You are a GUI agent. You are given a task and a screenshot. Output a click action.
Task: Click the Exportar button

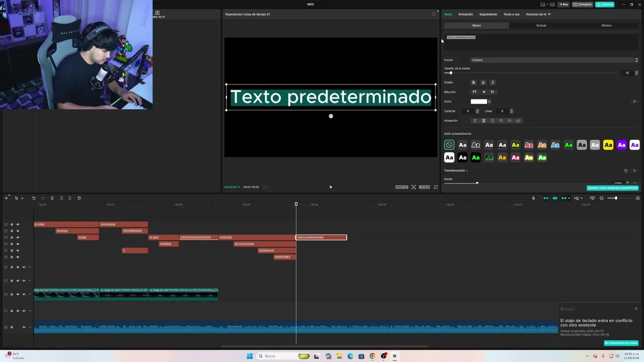tap(605, 5)
